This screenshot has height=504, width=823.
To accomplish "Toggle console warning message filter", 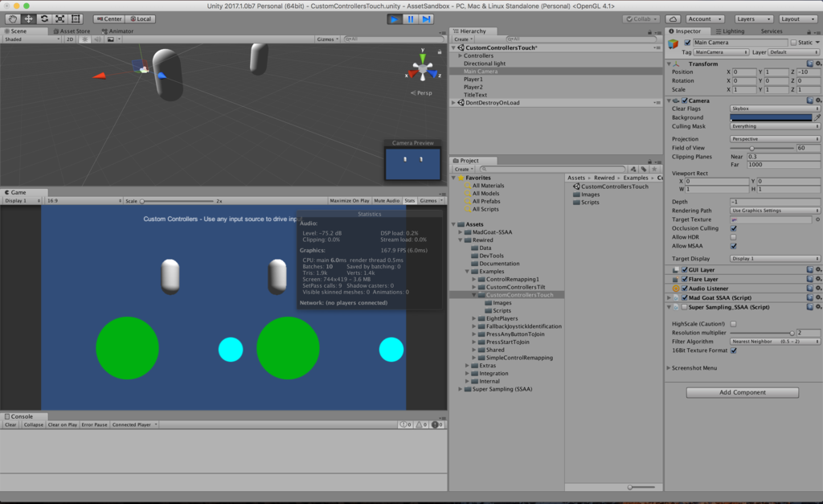I will point(421,424).
